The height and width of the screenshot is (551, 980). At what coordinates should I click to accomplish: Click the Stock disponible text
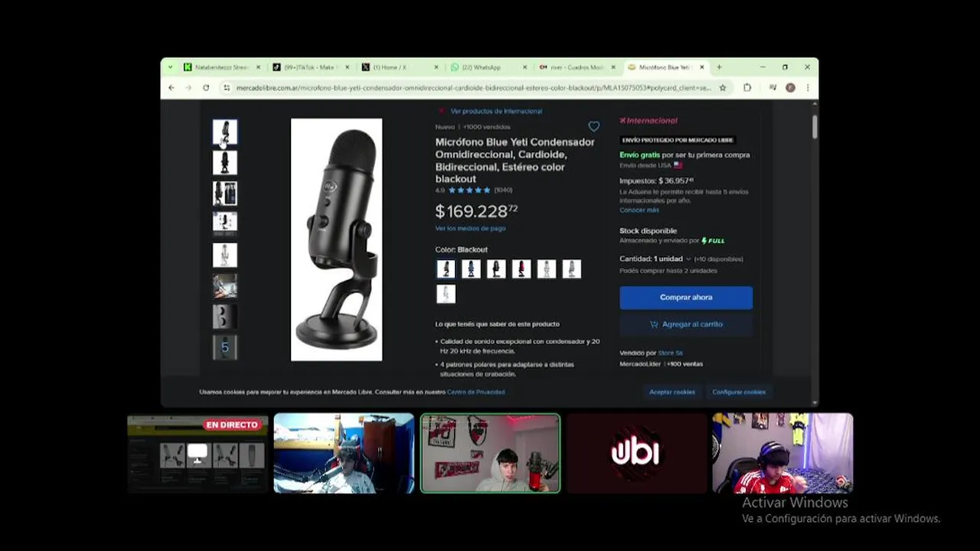[x=648, y=230]
